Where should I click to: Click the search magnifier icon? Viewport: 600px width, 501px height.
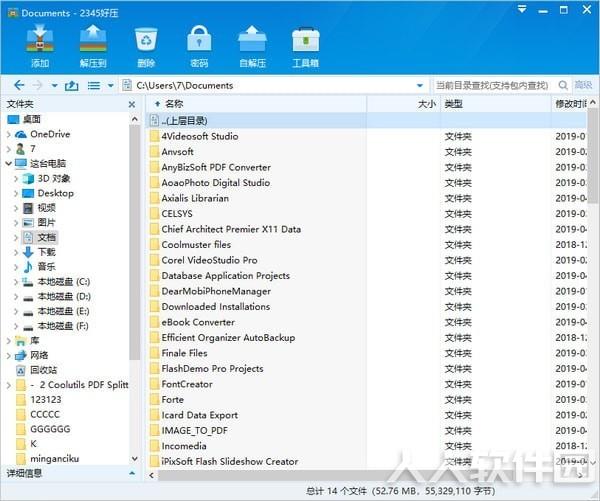(x=563, y=85)
